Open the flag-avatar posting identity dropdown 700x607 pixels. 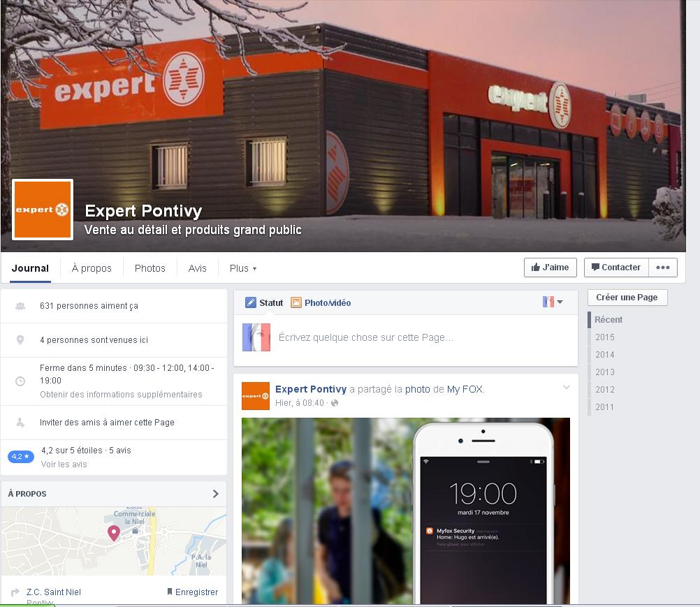(553, 302)
